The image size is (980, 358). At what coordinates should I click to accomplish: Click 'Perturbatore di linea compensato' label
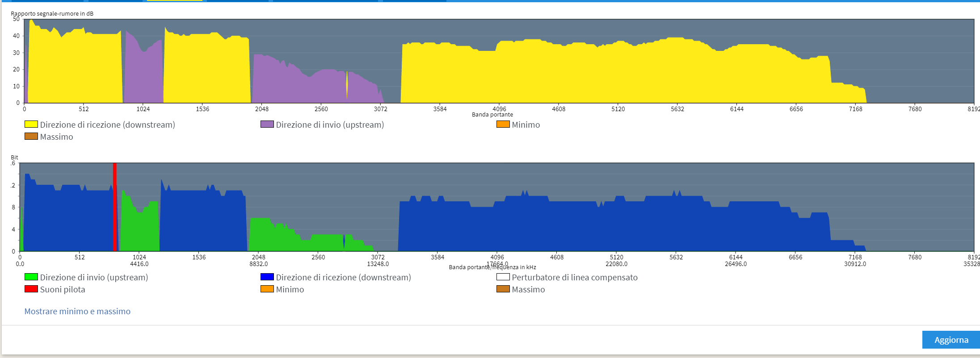coord(575,277)
